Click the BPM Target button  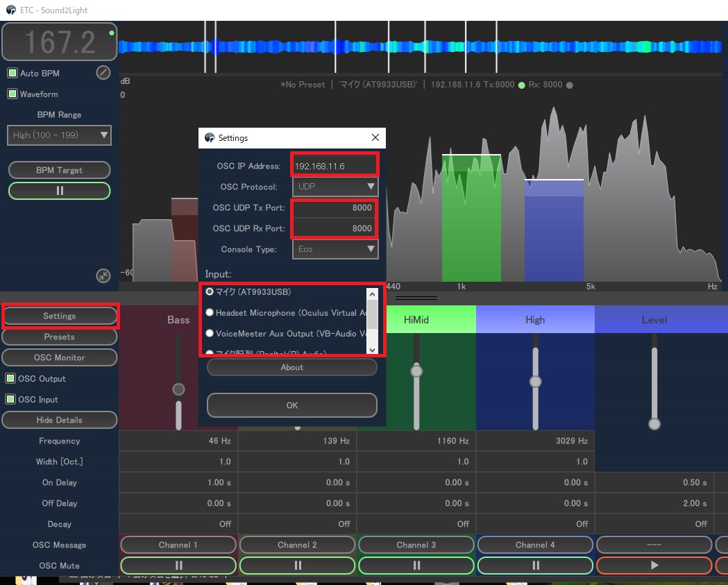click(60, 170)
